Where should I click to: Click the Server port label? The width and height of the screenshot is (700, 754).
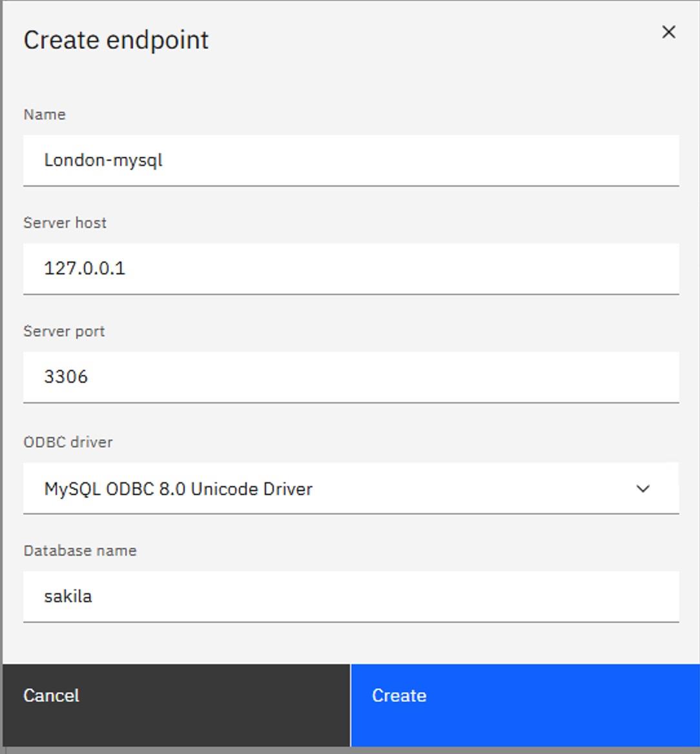point(64,331)
